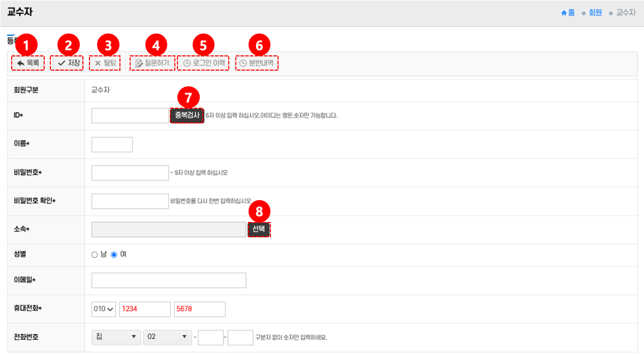Click the ID input field
This screenshot has width=644, height=354.
(x=130, y=116)
